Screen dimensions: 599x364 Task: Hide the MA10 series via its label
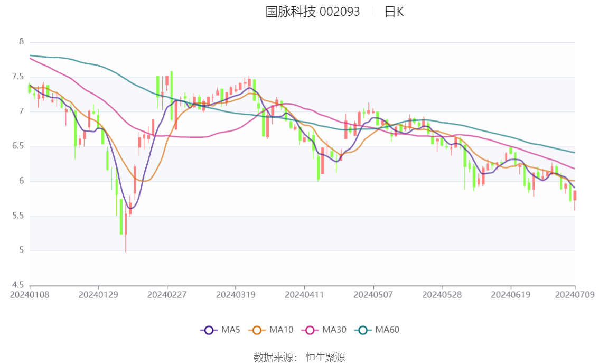pyautogui.click(x=281, y=330)
